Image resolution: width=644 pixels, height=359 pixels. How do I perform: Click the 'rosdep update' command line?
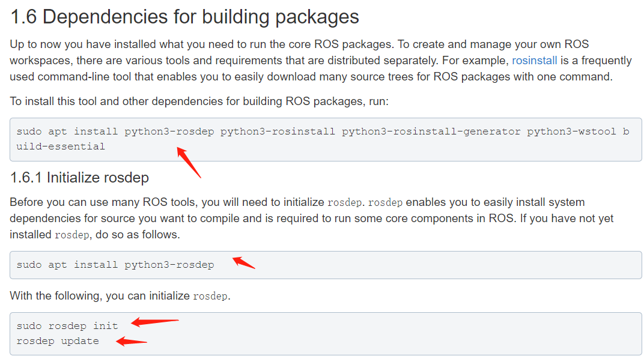click(58, 341)
